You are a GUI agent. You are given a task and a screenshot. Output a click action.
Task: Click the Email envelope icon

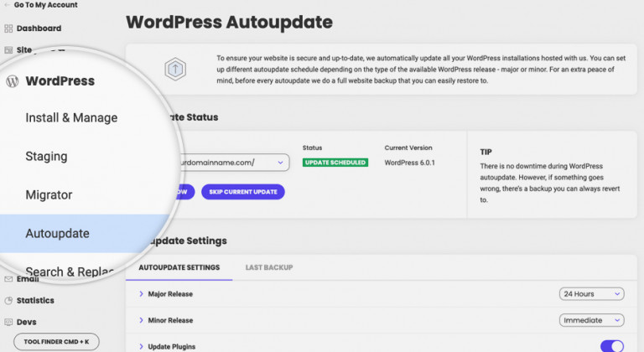click(x=8, y=279)
